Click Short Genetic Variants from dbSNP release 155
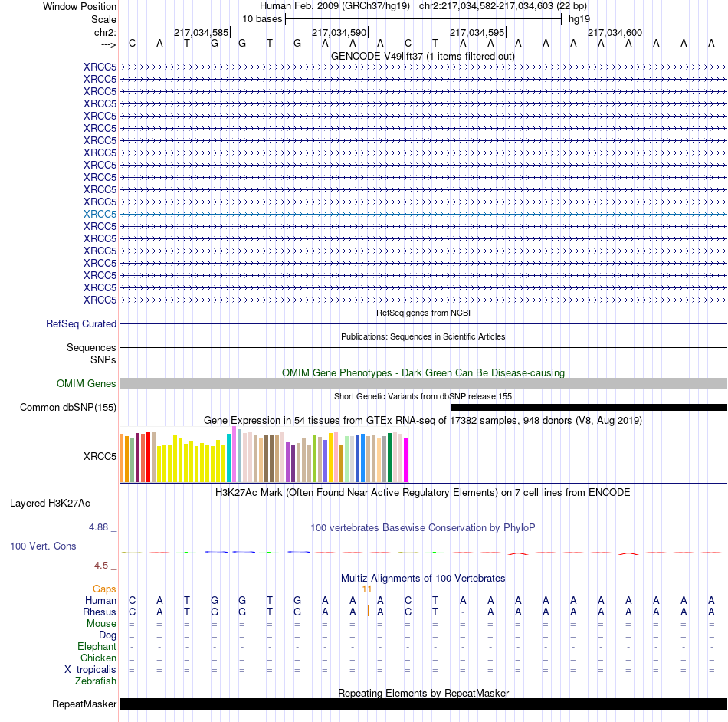Image resolution: width=728 pixels, height=722 pixels. (x=423, y=396)
